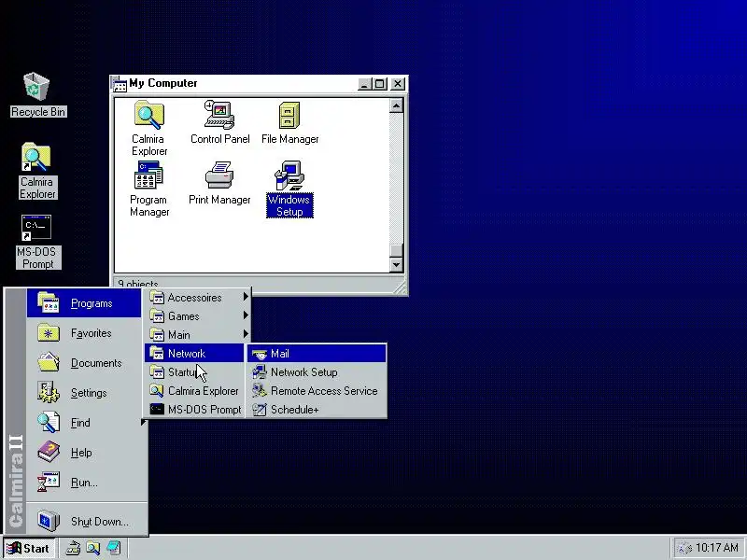This screenshot has height=560, width=747.
Task: Select Windows Setup icon in My Computer
Action: pos(289,189)
